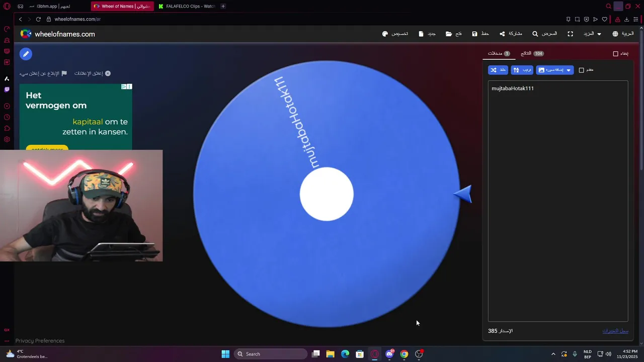Report a bad ad (الإبلاغ عن إعلان سيء)
644x362 pixels.
43,73
